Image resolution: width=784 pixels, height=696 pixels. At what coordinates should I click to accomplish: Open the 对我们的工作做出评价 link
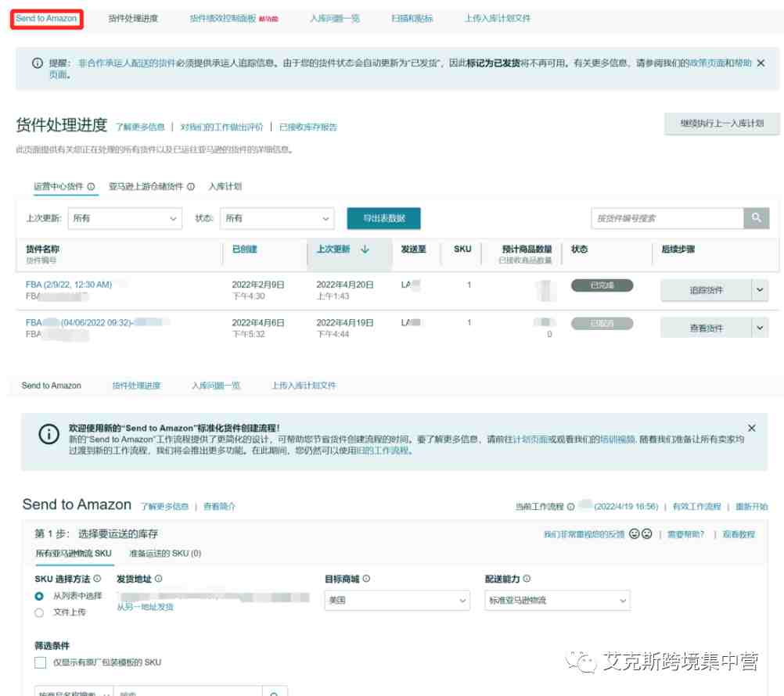[221, 127]
